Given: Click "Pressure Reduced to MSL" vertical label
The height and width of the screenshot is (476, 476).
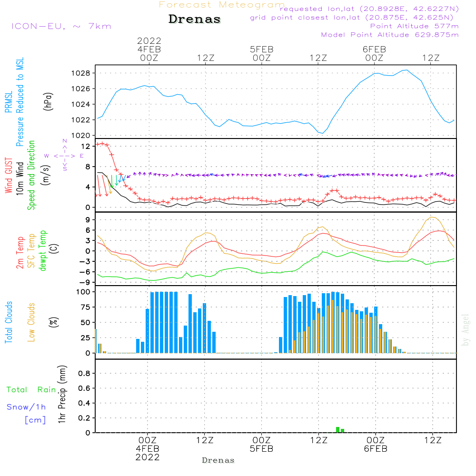Looking at the screenshot, I should pos(20,102).
